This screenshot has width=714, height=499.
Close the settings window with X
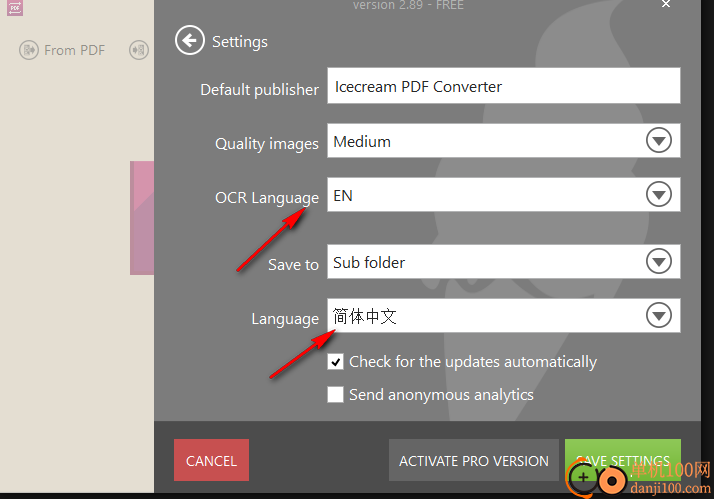(x=666, y=4)
